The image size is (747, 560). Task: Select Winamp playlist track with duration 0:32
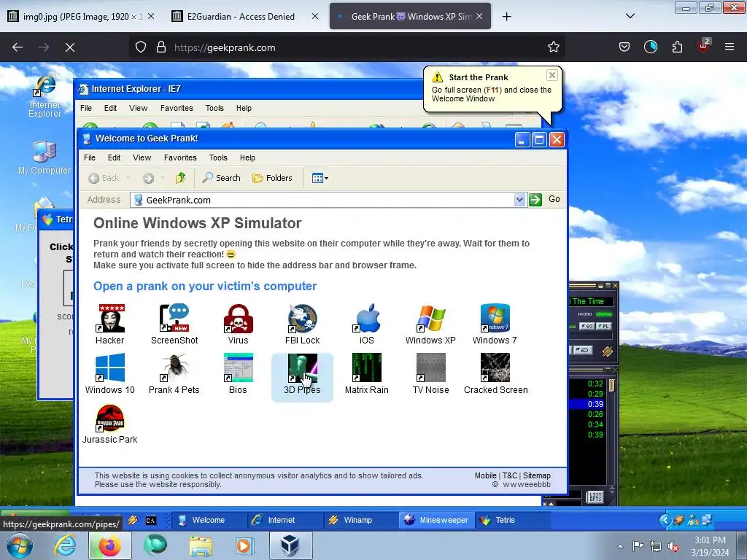point(587,384)
